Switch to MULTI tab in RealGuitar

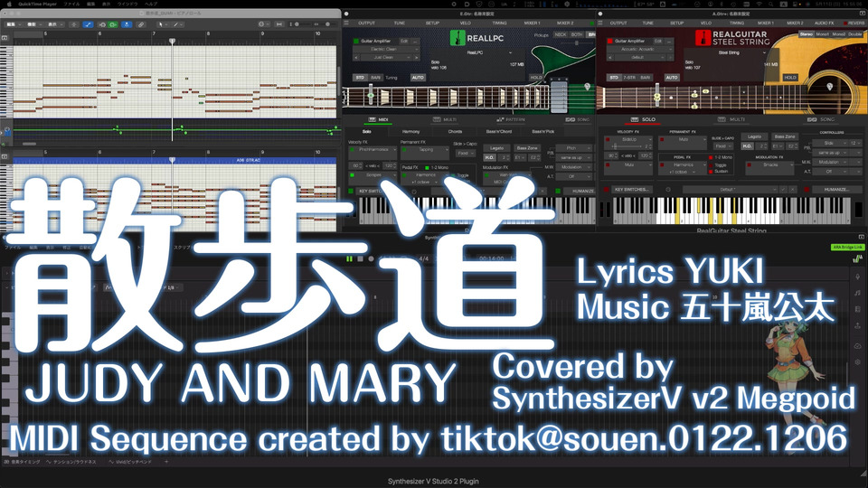tap(732, 119)
